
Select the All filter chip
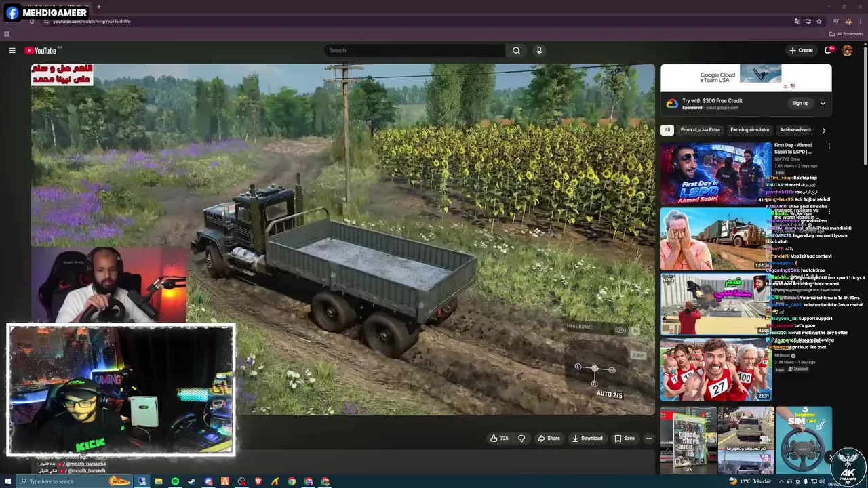point(667,130)
